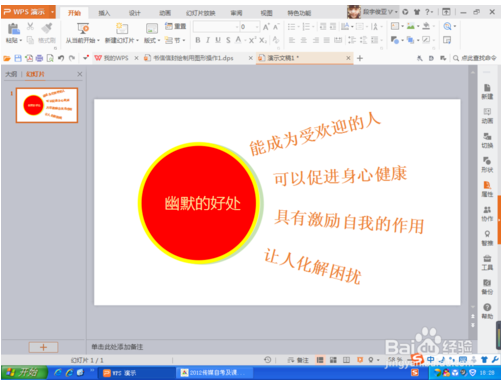Toggle Underline formatting
Image resolution: width=501 pixels, height=382 pixels.
[218, 40]
